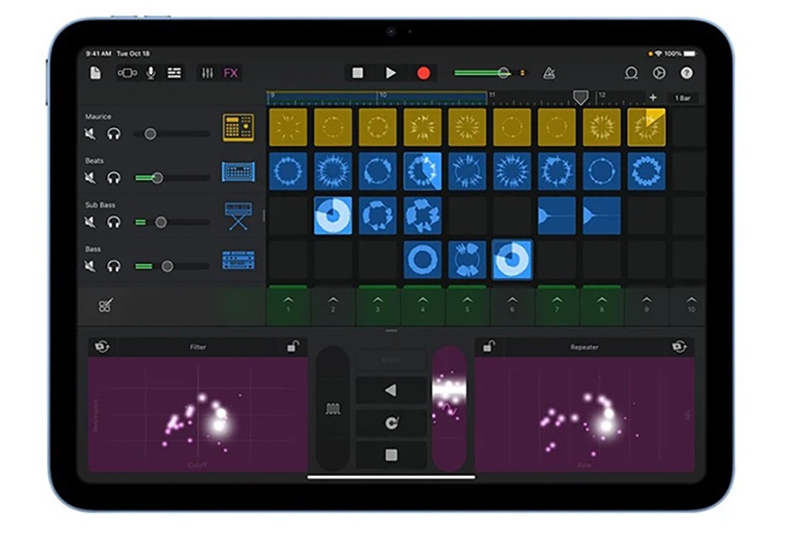Open track controls mixer sliders icon

pyautogui.click(x=207, y=73)
